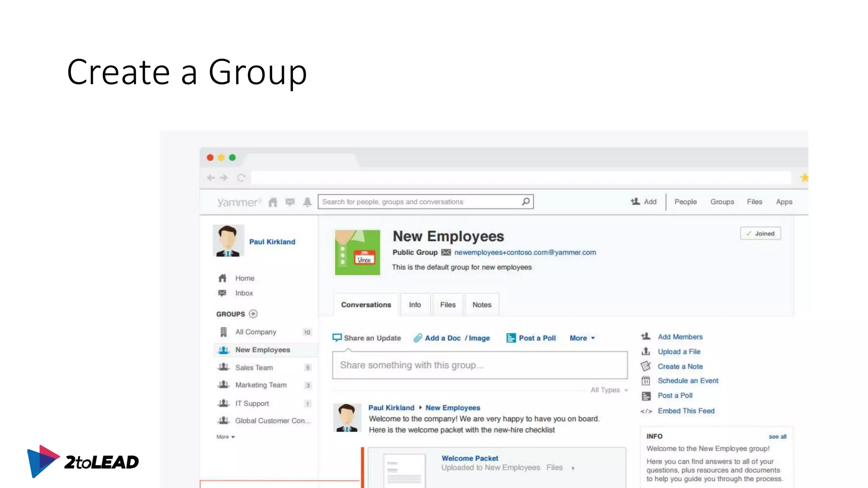This screenshot has width=868, height=488.
Task: Click the Welcome Packet document thumbnail
Action: coord(404,471)
